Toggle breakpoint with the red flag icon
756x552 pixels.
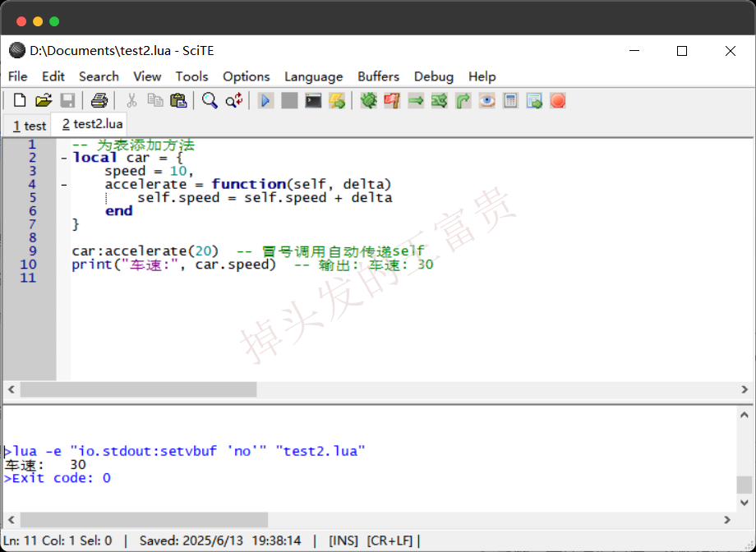[392, 101]
